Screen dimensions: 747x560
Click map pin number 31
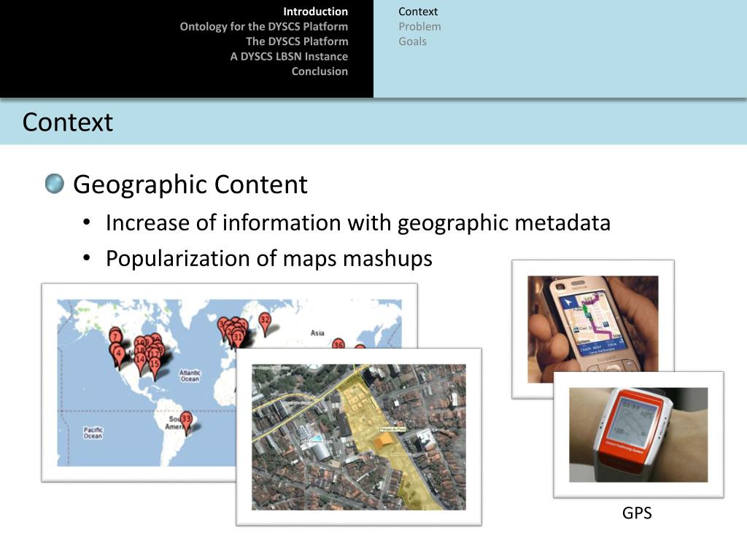237,338
